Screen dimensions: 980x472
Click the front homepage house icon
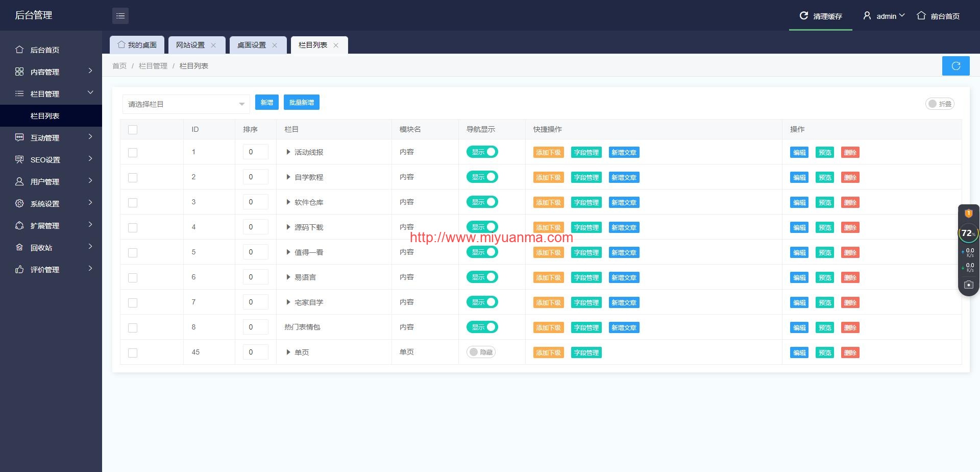pyautogui.click(x=921, y=16)
